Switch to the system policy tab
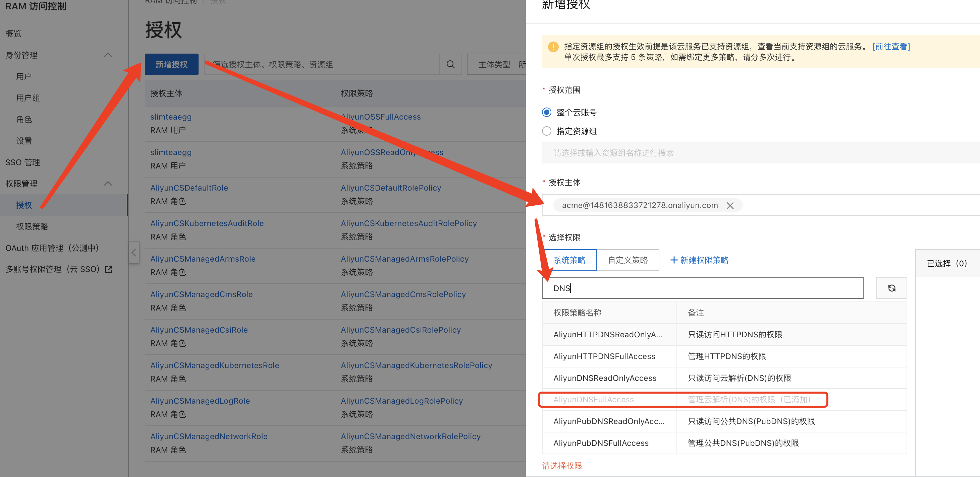Image resolution: width=980 pixels, height=477 pixels. [x=569, y=260]
